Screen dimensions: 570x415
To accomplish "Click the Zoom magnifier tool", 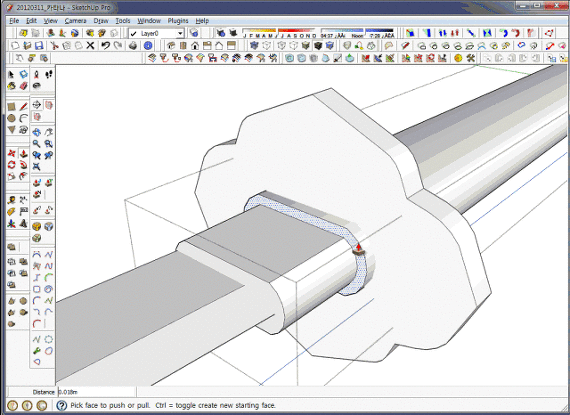I will tap(36, 144).
